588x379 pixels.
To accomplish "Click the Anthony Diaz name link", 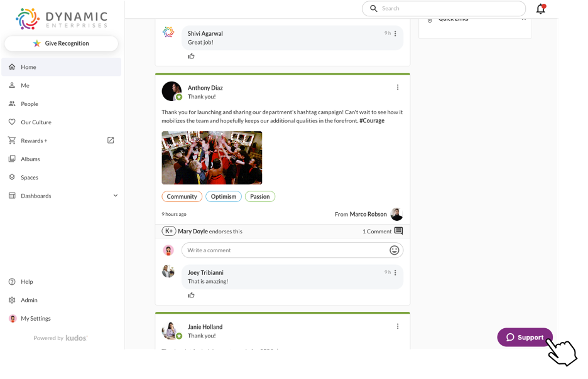I will (x=205, y=88).
